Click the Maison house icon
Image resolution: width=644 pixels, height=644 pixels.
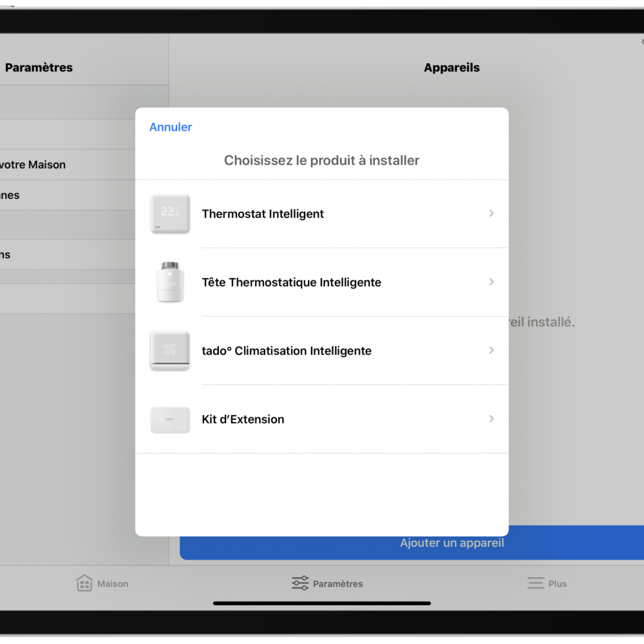[x=84, y=583]
